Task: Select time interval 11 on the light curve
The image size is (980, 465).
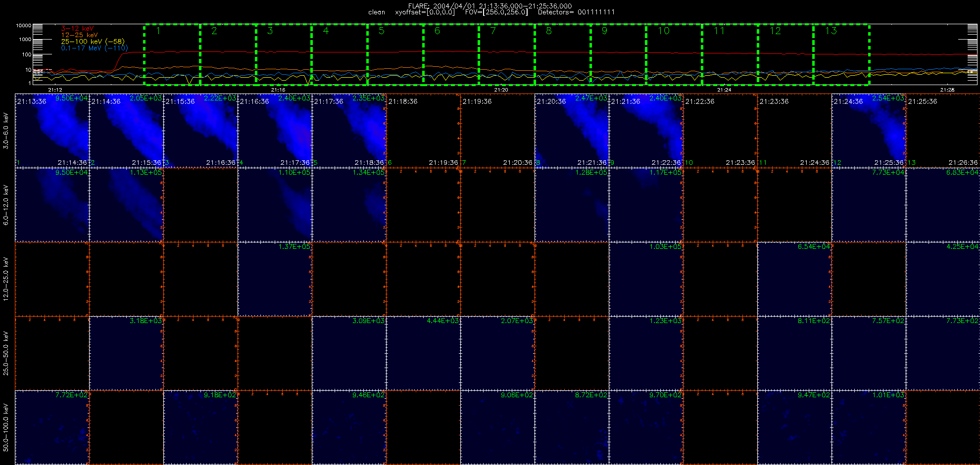Action: (x=730, y=54)
